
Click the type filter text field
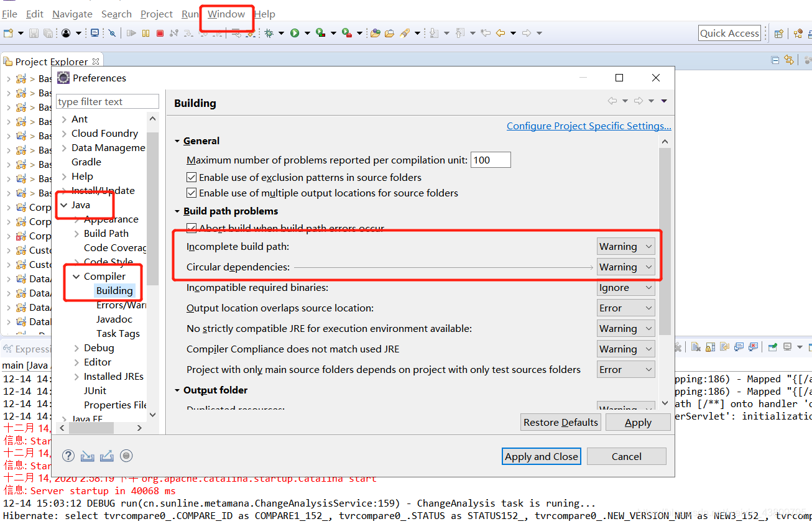108,101
